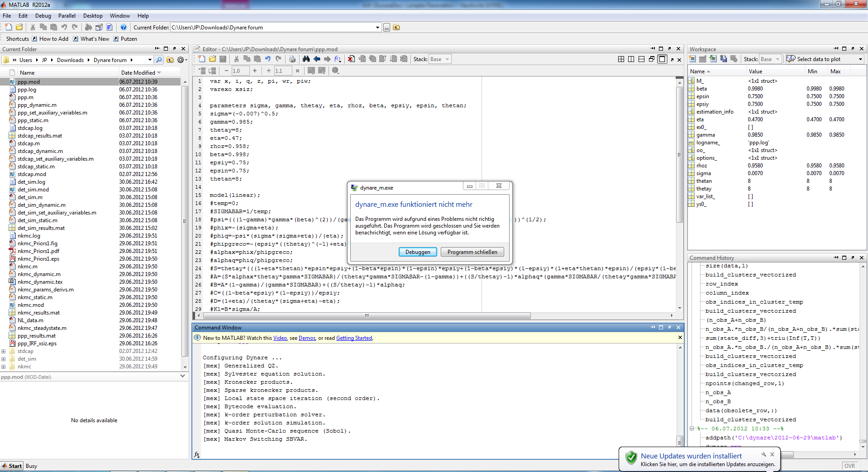The height and width of the screenshot is (472, 868).
Task: Dismiss New to MATLAB info banner
Action: tap(680, 338)
